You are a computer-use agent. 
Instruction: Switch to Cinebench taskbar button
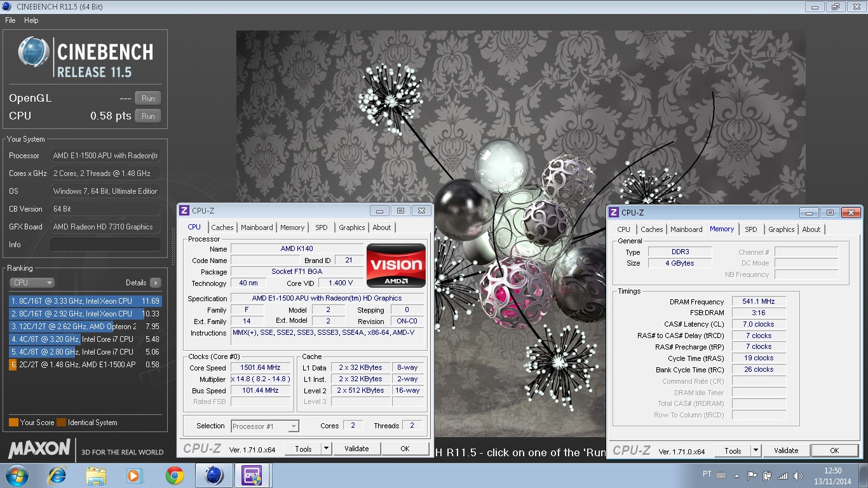click(x=214, y=475)
